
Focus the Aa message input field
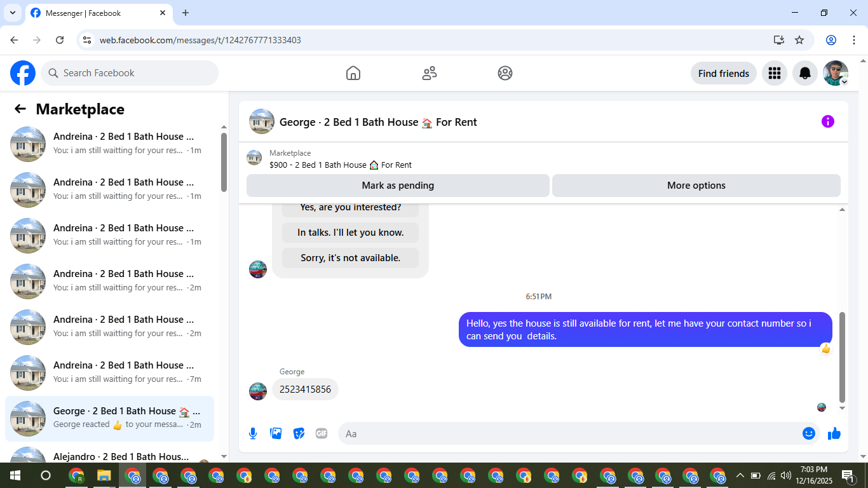pyautogui.click(x=571, y=433)
